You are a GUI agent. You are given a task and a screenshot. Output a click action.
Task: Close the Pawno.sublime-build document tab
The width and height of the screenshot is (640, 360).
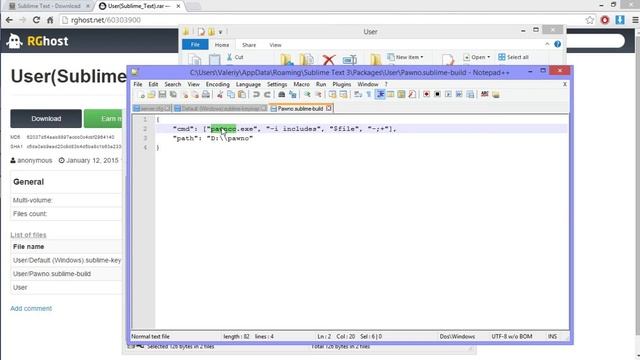pyautogui.click(x=329, y=108)
